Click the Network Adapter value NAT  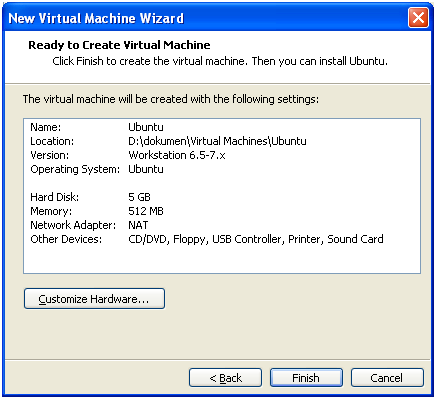(138, 225)
